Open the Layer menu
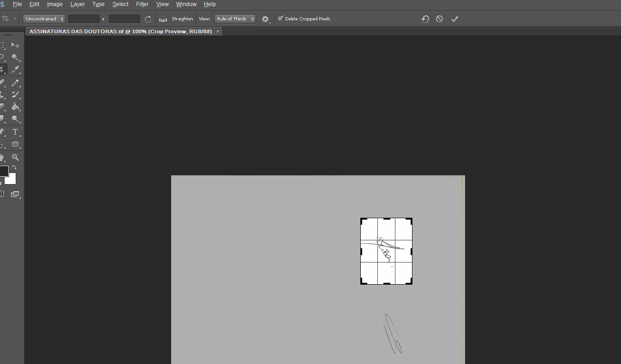Viewport: 621px width, 364px height. click(x=78, y=4)
